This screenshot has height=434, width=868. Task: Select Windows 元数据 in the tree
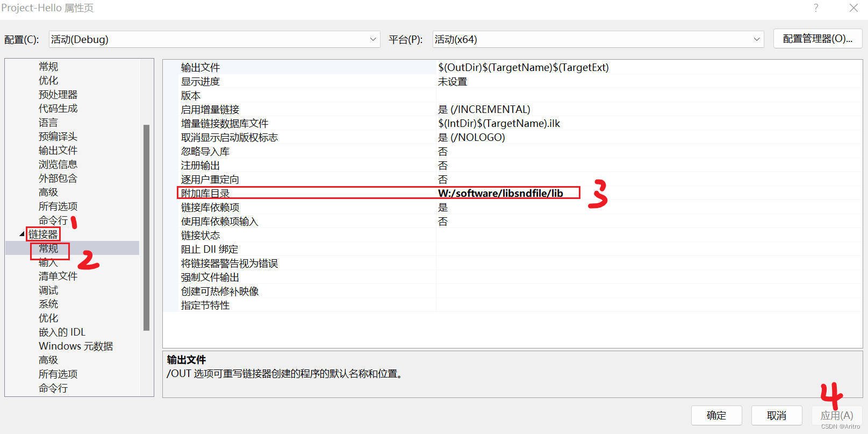click(x=76, y=346)
